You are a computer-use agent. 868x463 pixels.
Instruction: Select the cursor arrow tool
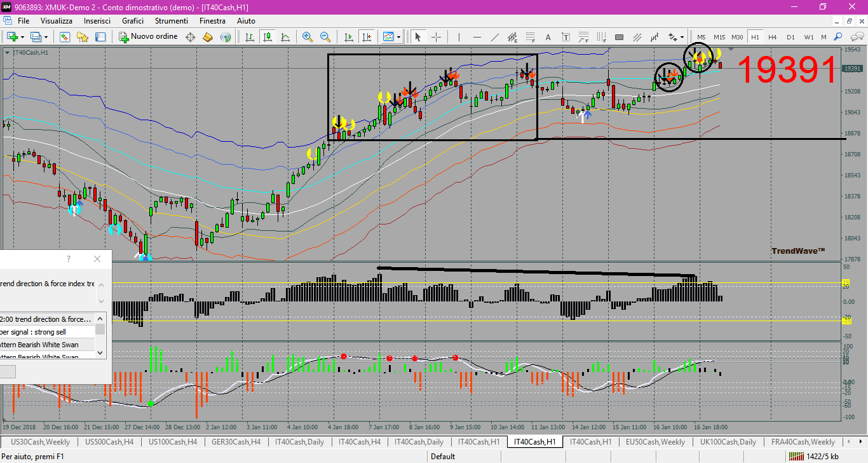(x=418, y=37)
